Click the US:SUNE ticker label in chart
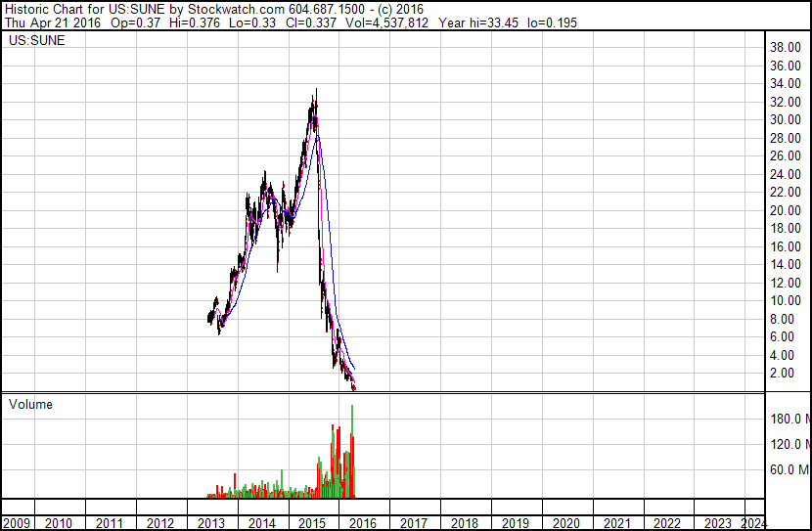 [37, 40]
